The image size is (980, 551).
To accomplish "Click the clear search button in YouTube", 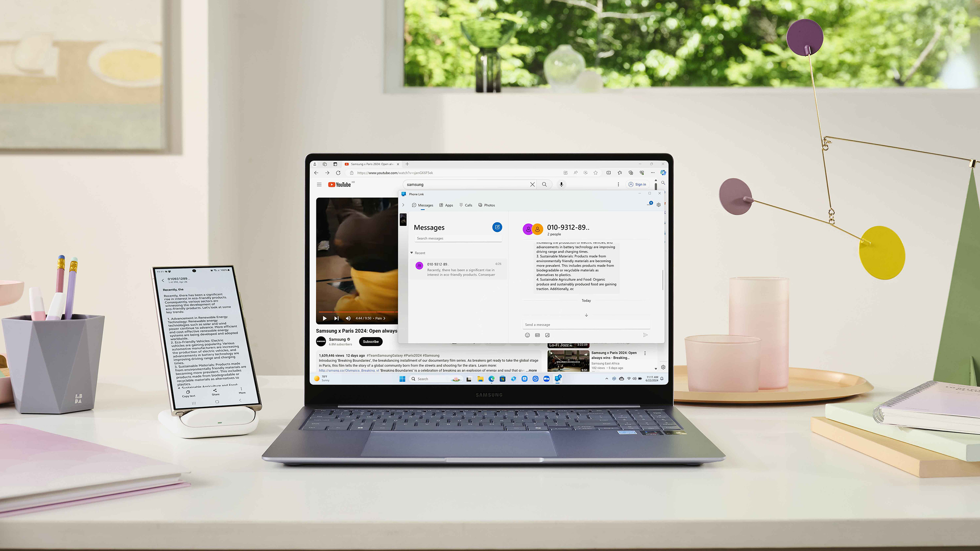I will (x=532, y=184).
